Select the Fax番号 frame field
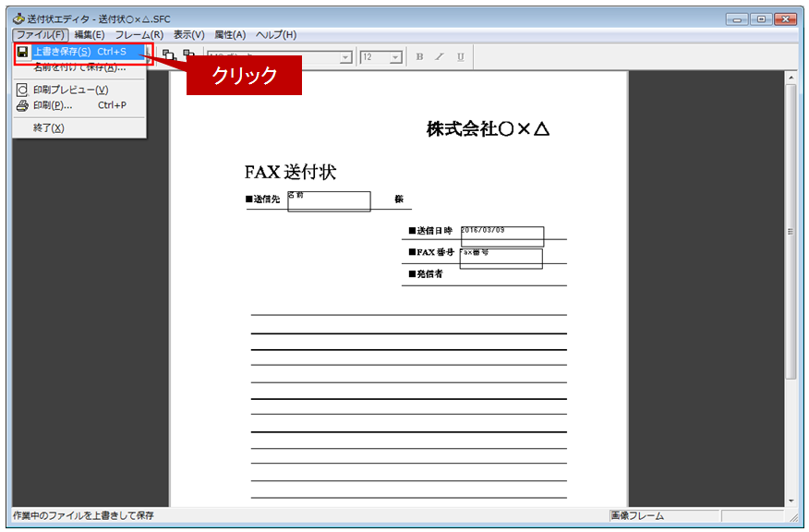Image resolution: width=809 pixels, height=532 pixels. coord(501,259)
